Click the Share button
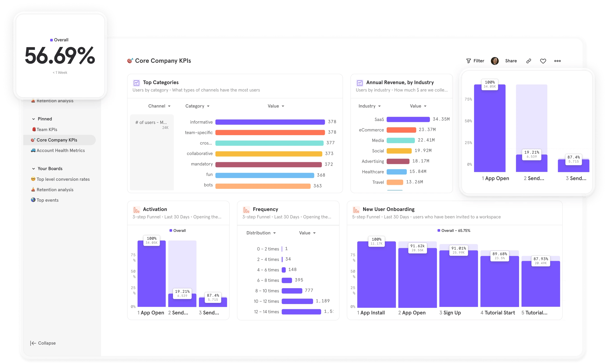Image resolution: width=608 pixels, height=364 pixels. (x=511, y=61)
